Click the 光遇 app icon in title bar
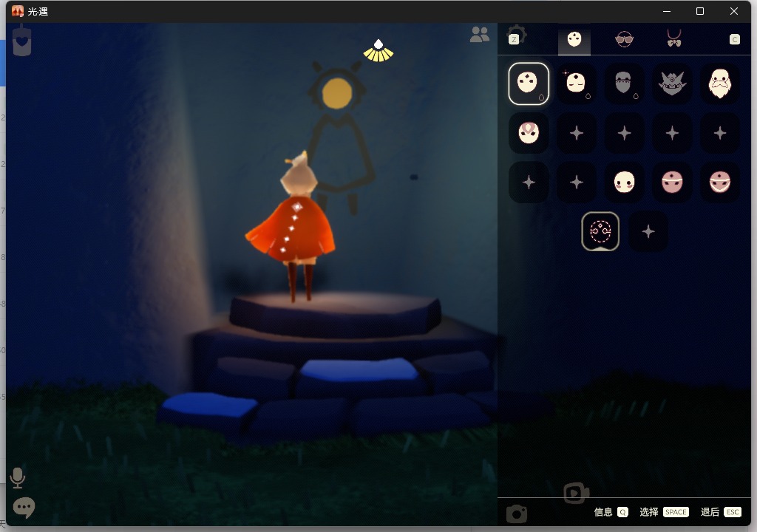 pyautogui.click(x=18, y=11)
